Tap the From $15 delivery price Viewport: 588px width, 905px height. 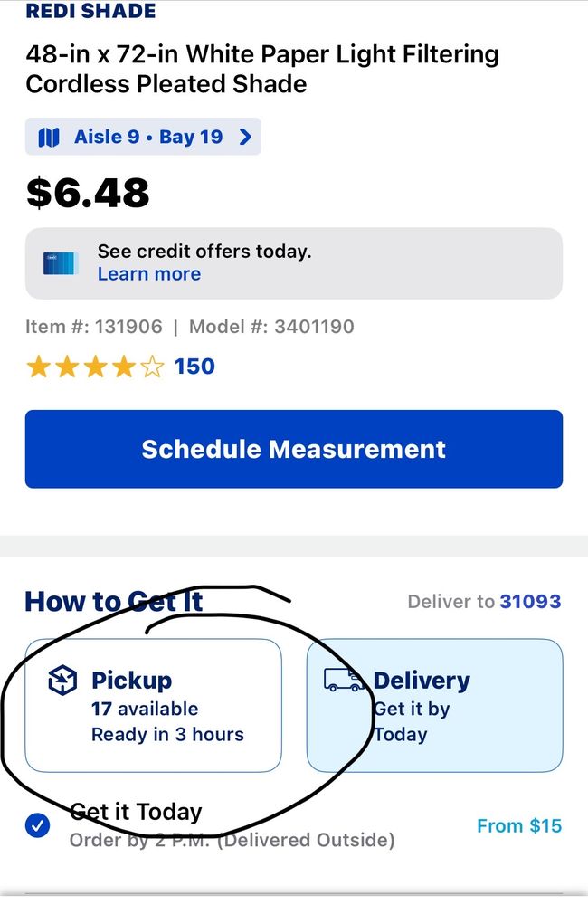pos(518,825)
